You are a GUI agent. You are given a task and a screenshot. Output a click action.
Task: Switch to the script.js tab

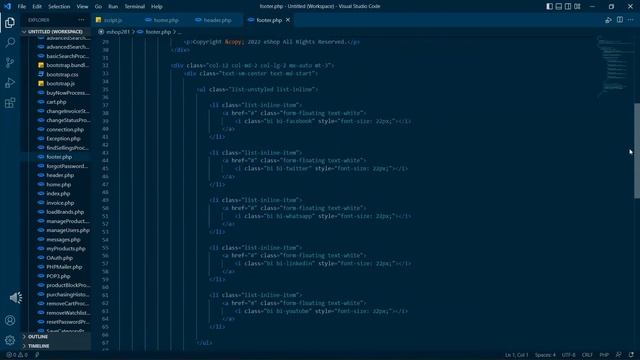click(113, 20)
